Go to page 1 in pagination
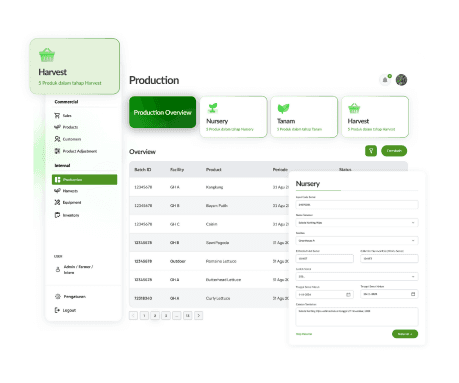 pos(144,315)
